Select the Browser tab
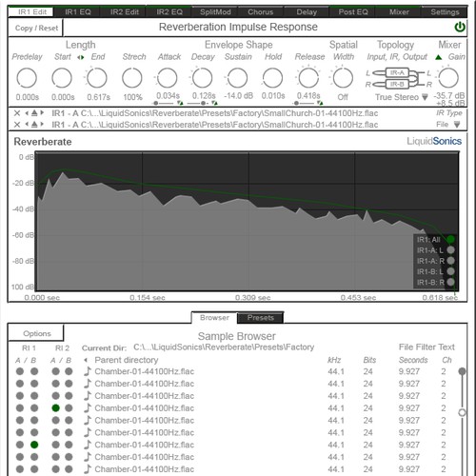476x476 pixels. (x=214, y=318)
